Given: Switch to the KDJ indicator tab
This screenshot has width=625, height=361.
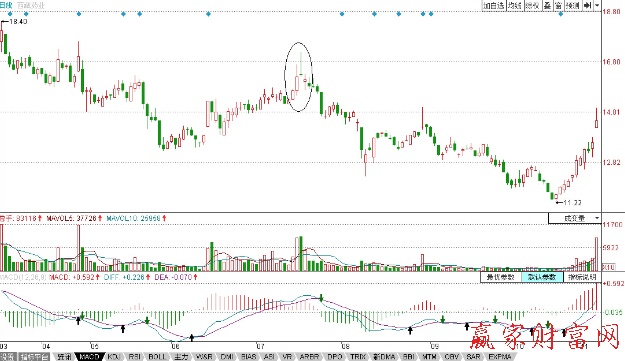Looking at the screenshot, I should (114, 357).
